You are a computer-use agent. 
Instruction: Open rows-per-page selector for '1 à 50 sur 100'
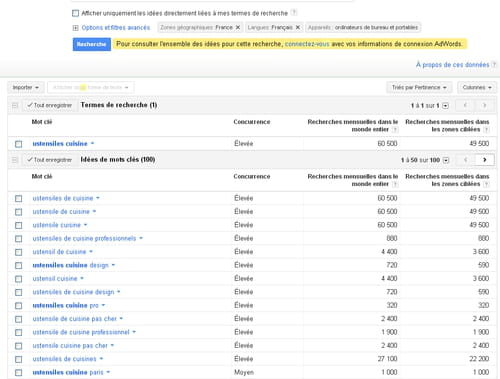446,160
